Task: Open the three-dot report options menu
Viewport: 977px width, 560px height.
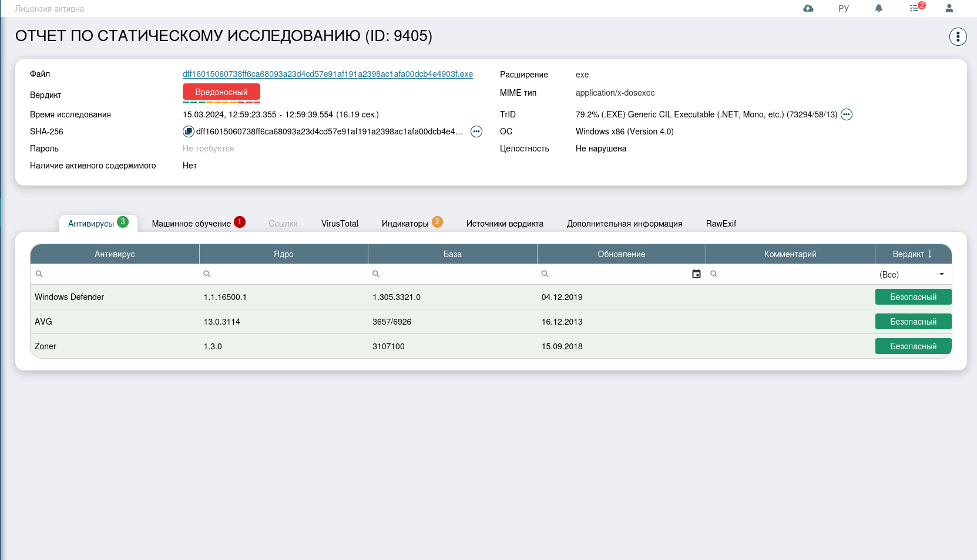Action: [x=958, y=37]
